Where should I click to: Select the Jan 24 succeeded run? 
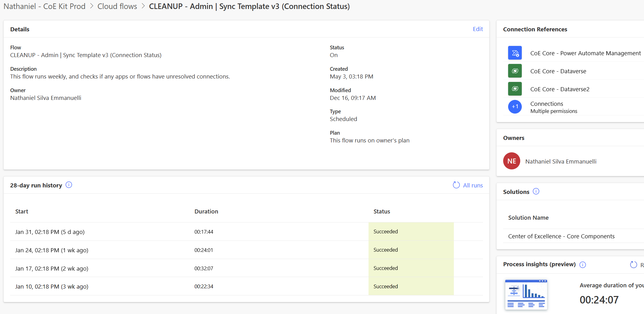click(51, 250)
